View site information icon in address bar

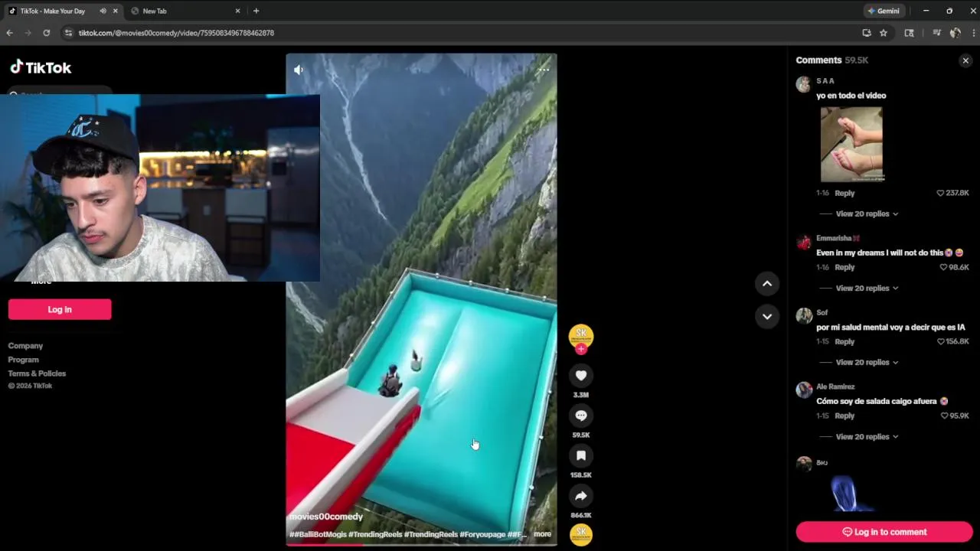tap(68, 33)
